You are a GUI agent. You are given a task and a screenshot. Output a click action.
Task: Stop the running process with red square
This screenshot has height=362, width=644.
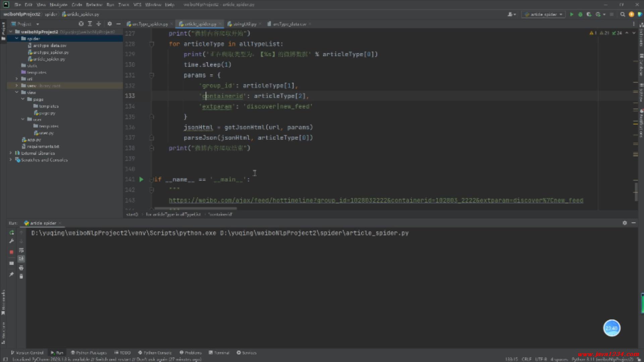(x=11, y=252)
